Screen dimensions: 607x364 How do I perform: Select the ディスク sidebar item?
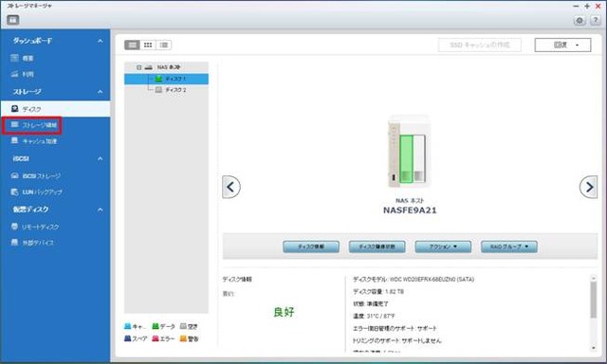coord(55,109)
